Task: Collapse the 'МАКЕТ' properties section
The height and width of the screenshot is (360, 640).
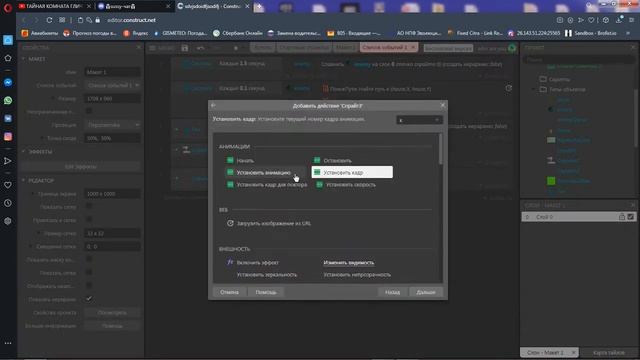Action: click(x=24, y=59)
